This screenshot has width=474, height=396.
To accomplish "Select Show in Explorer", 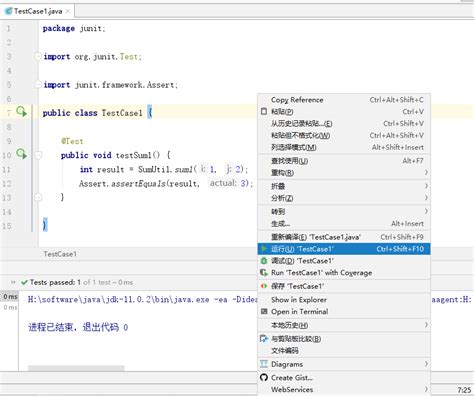I will [344, 300].
